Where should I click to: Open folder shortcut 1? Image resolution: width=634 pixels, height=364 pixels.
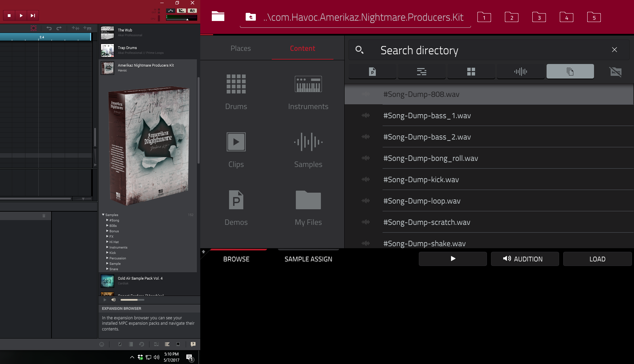tap(484, 17)
